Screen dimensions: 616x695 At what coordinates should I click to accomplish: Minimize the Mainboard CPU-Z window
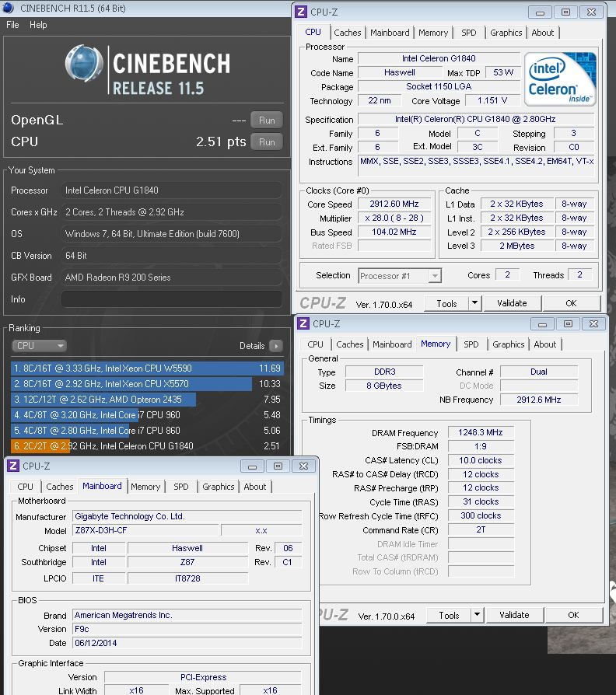252,466
